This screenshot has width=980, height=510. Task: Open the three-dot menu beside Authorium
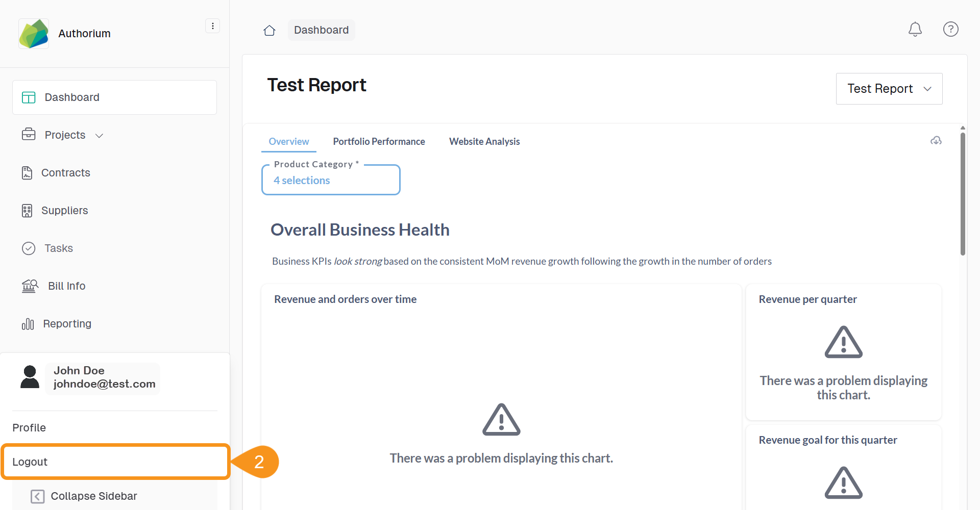click(212, 26)
